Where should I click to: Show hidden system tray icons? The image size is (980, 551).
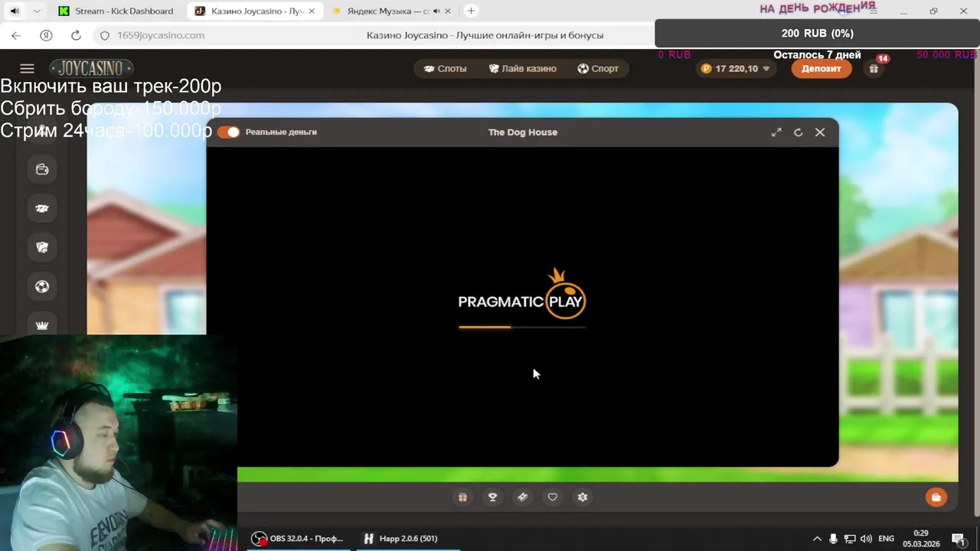click(817, 539)
